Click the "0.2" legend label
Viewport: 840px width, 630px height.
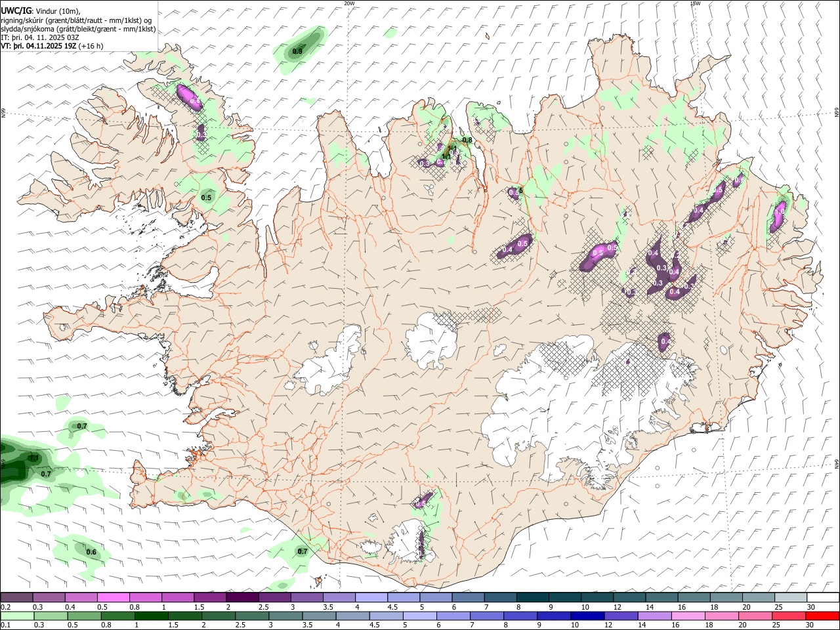[5, 607]
